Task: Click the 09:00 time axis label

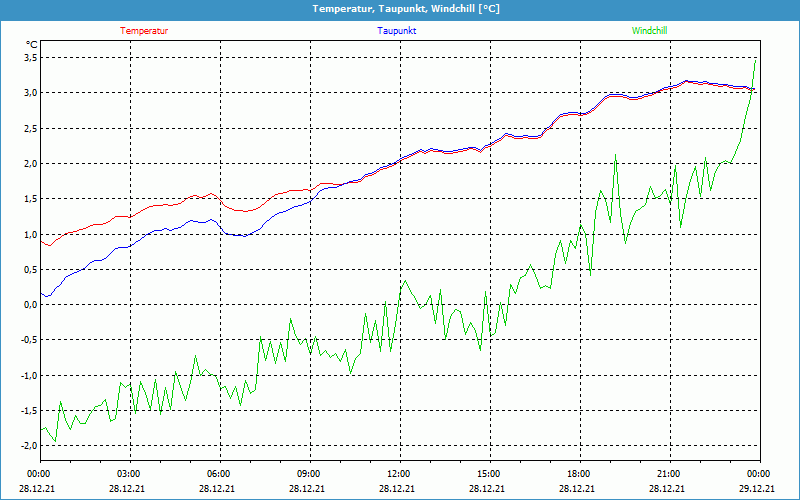Action: click(307, 474)
